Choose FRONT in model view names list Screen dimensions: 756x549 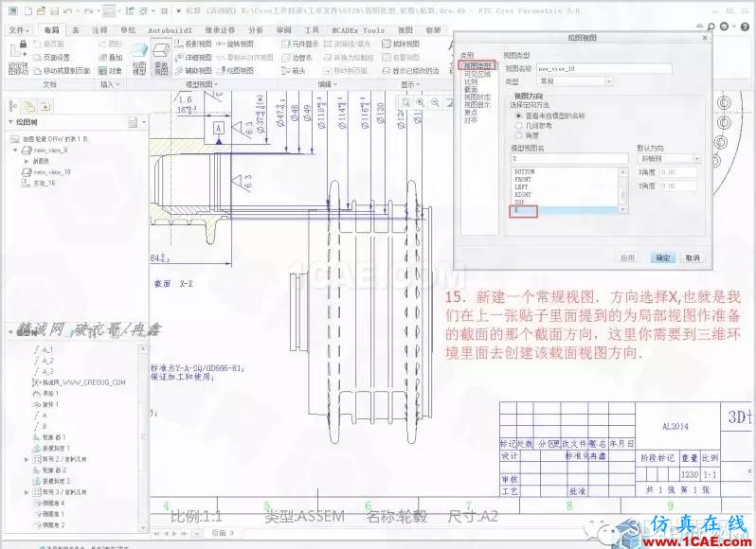click(523, 179)
